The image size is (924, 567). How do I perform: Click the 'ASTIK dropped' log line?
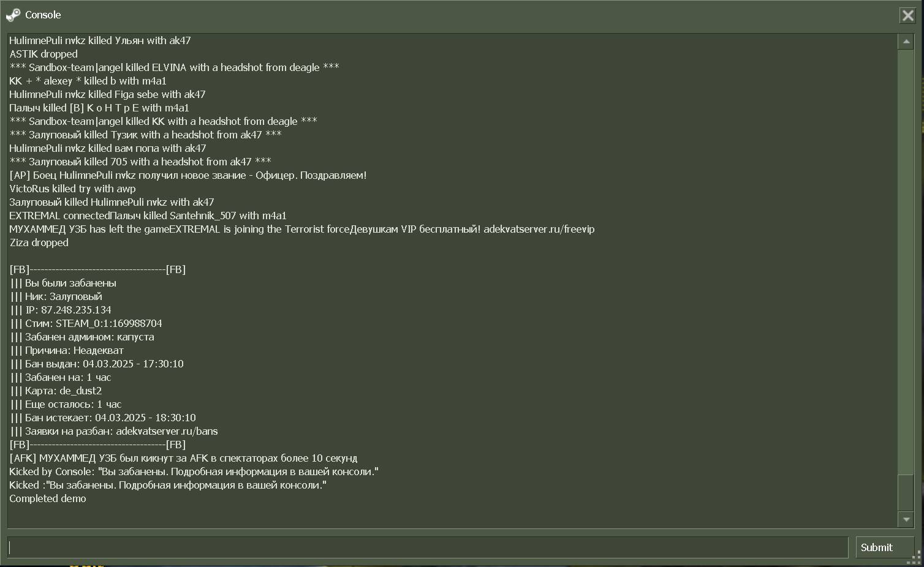(x=44, y=54)
